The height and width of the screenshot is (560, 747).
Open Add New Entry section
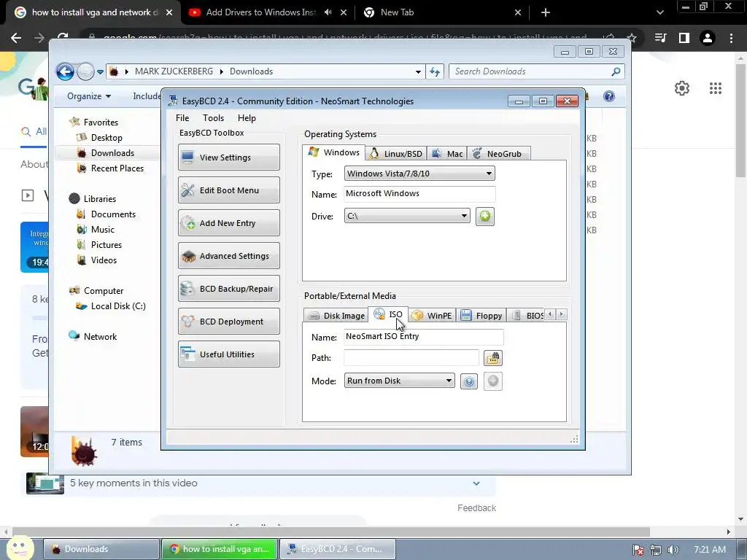coord(228,223)
